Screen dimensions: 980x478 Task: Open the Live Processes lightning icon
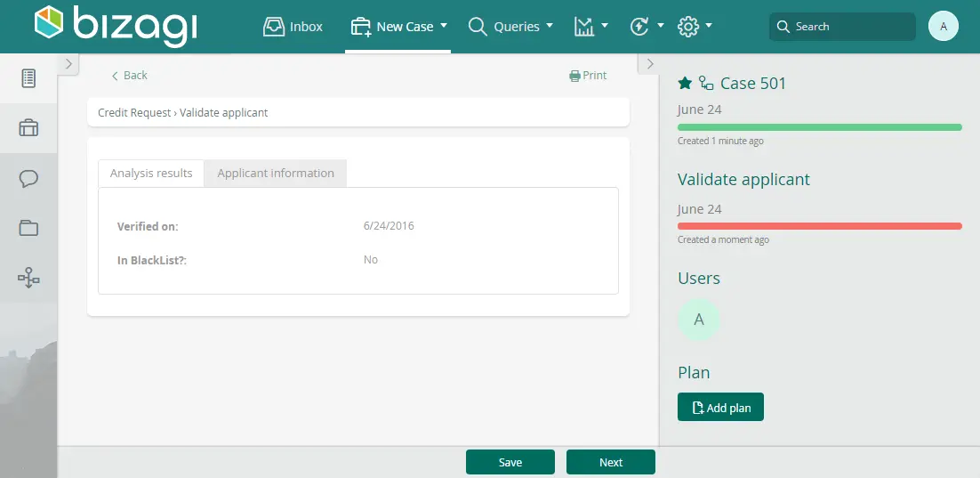tap(639, 27)
